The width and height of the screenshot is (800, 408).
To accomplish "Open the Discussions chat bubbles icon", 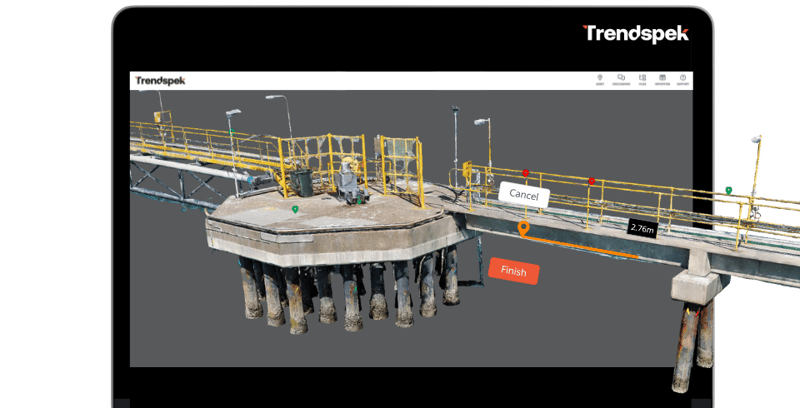I will click(x=621, y=80).
